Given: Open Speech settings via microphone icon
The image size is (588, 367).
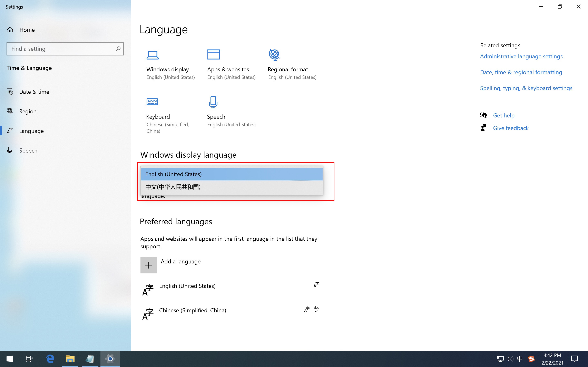Looking at the screenshot, I should 213,102.
